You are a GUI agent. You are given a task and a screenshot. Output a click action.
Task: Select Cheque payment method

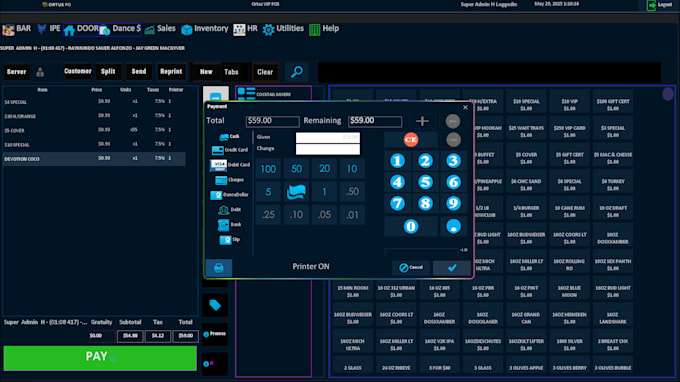(229, 180)
